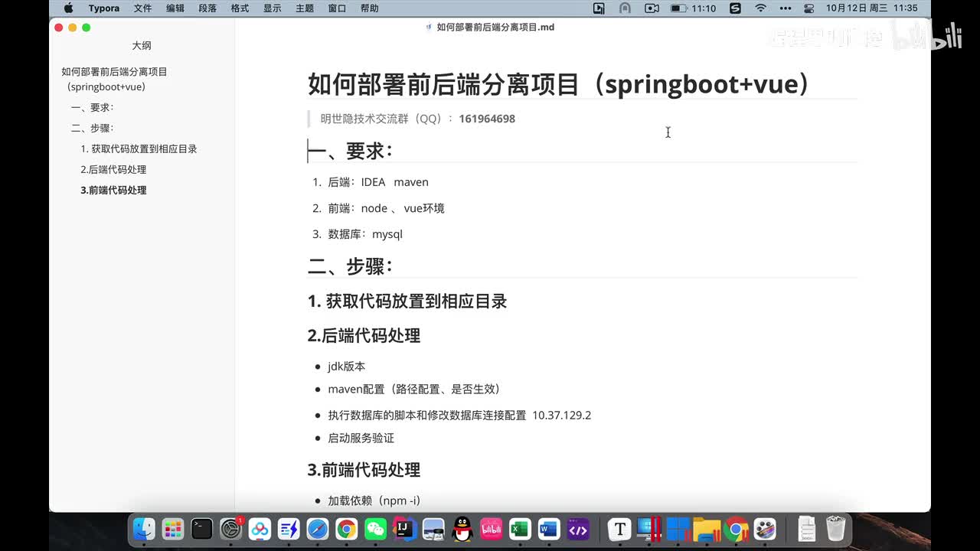The height and width of the screenshot is (551, 980).
Task: Open QQ penguin icon in dock
Action: 462,529
